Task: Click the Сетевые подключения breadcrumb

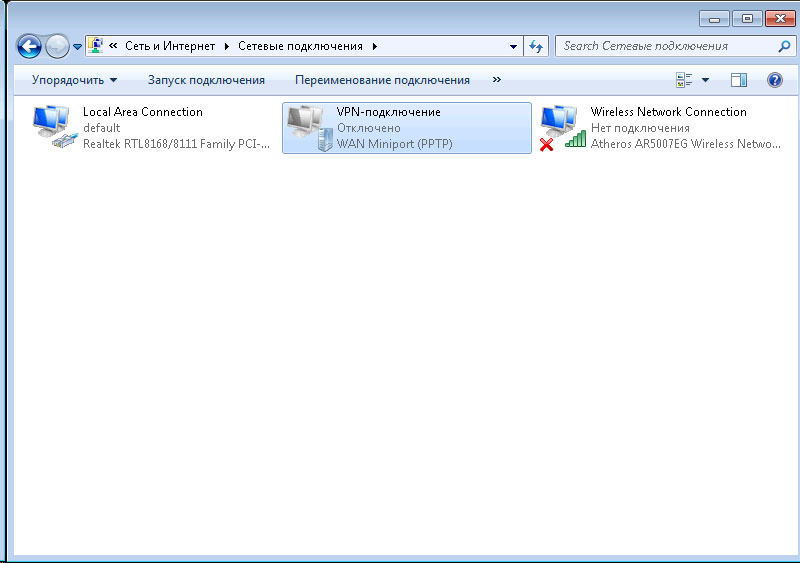Action: (300, 46)
